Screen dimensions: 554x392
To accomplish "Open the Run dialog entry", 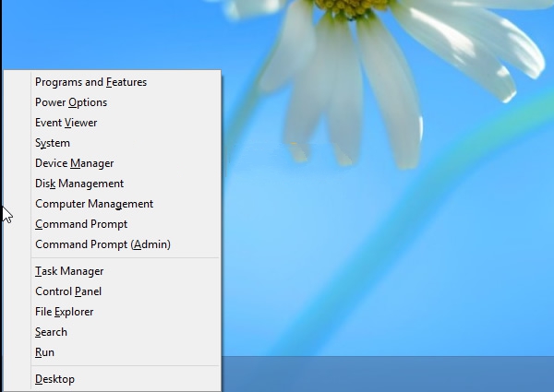I will (44, 352).
